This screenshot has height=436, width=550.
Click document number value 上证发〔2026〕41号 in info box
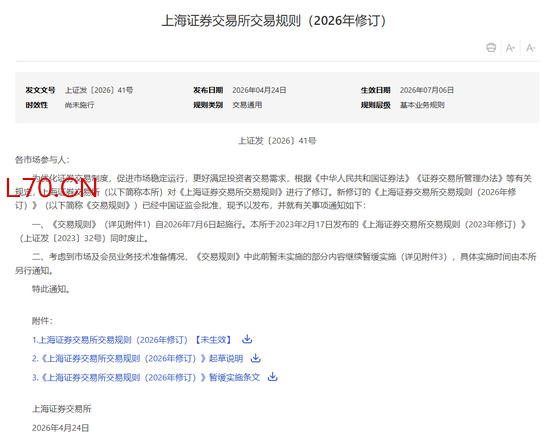pos(99,90)
